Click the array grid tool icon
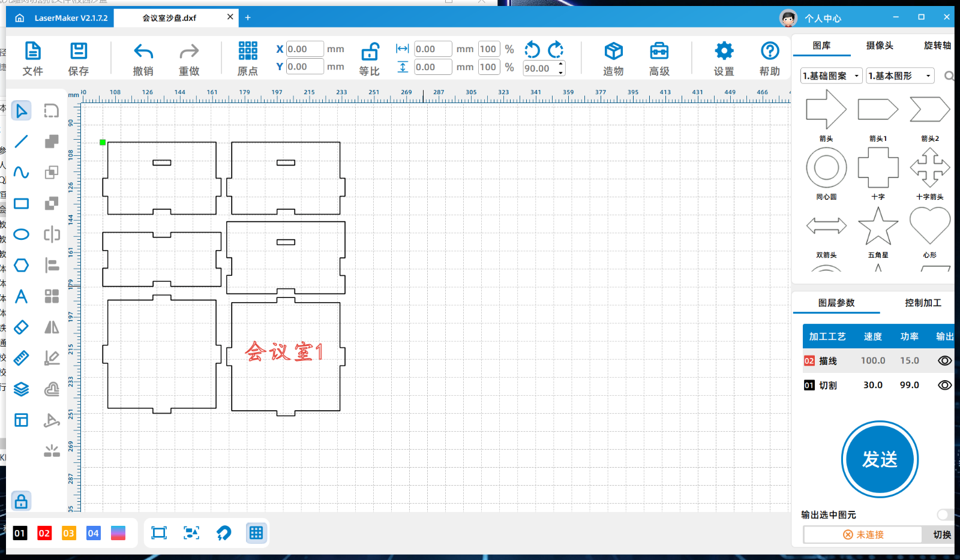Screen dimensions: 960x560 [x=52, y=296]
